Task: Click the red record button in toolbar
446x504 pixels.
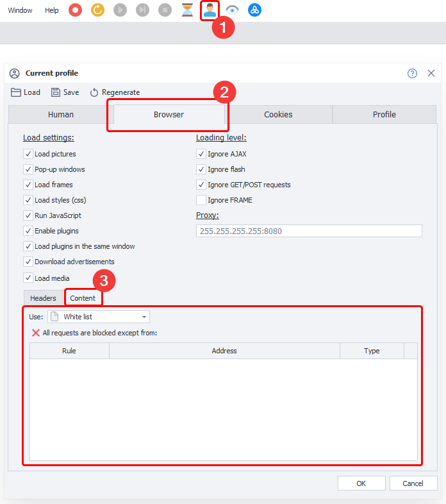Action: (75, 10)
